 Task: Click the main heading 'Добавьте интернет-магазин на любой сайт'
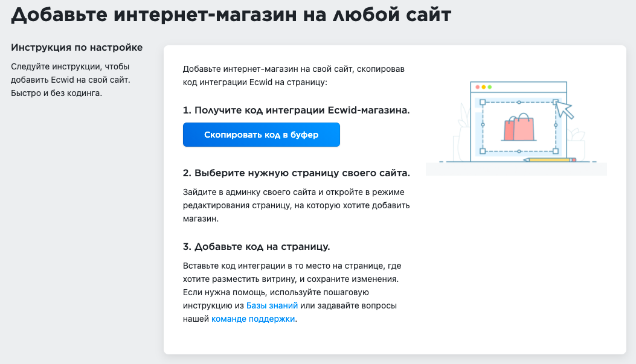231,14
